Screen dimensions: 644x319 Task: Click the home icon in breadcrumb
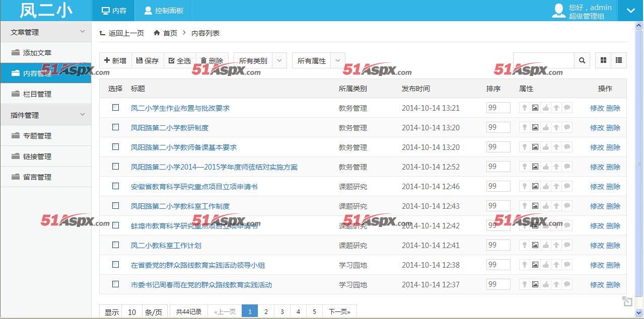157,33
